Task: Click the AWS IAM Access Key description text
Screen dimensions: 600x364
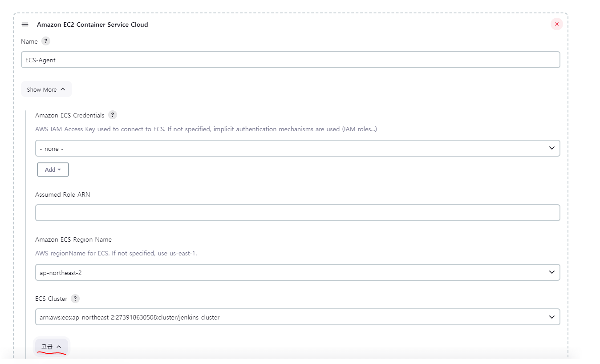Action: pyautogui.click(x=206, y=129)
